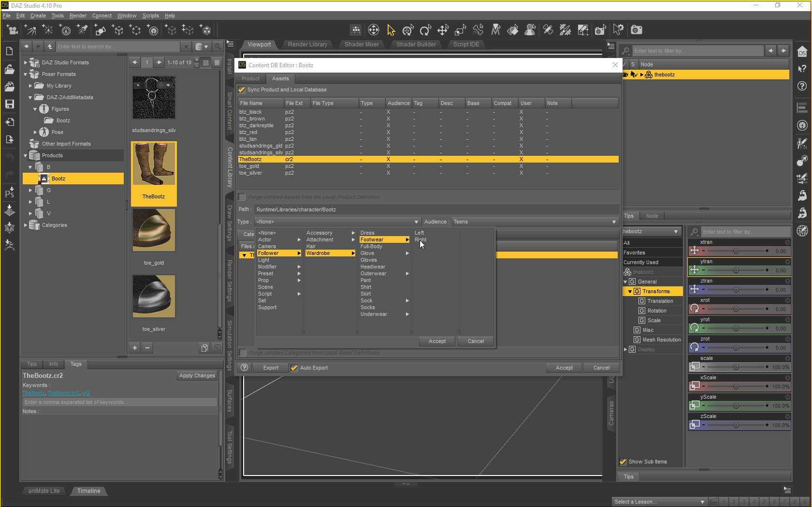The width and height of the screenshot is (812, 507).
Task: Choose Left in Footwear submenu
Action: pos(419,233)
